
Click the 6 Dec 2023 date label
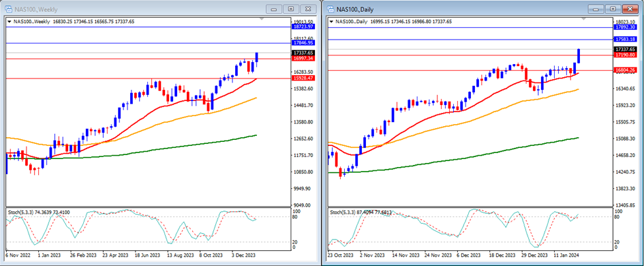pyautogui.click(x=469, y=255)
